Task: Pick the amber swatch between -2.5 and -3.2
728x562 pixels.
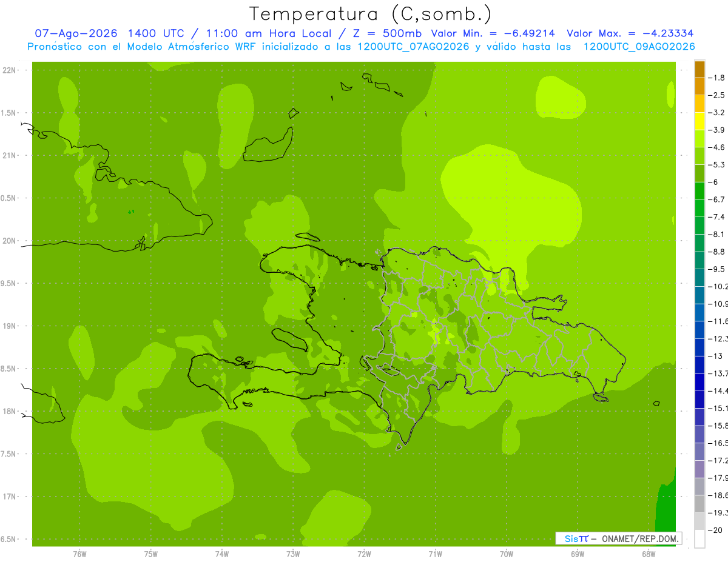Action: pos(699,104)
